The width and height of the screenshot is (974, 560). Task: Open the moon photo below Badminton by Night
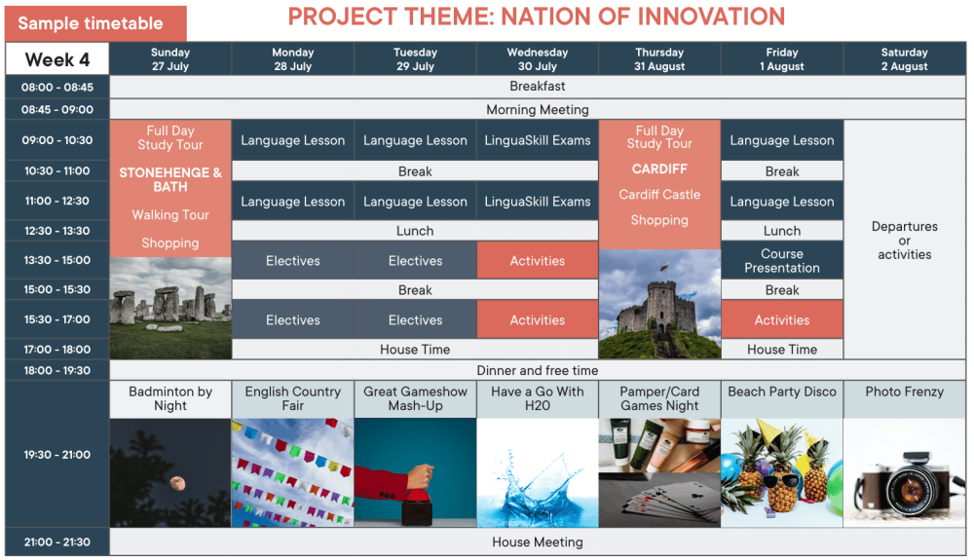click(170, 472)
